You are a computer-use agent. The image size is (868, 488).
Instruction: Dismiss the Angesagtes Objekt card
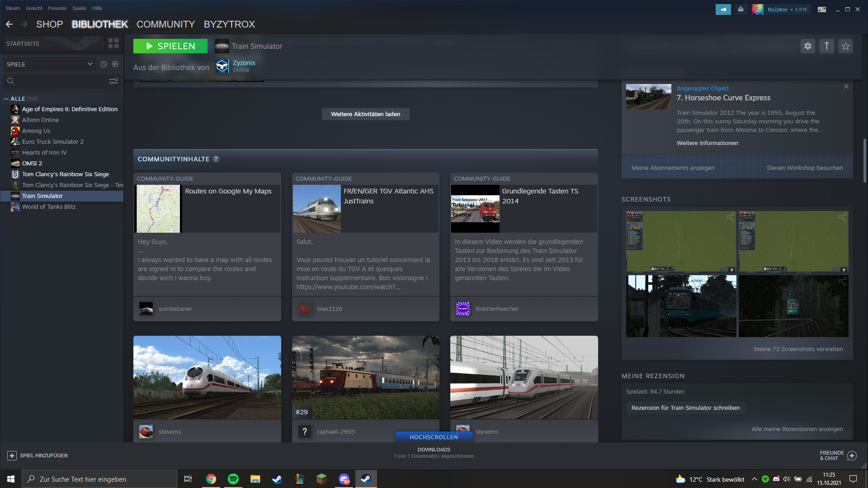(846, 86)
